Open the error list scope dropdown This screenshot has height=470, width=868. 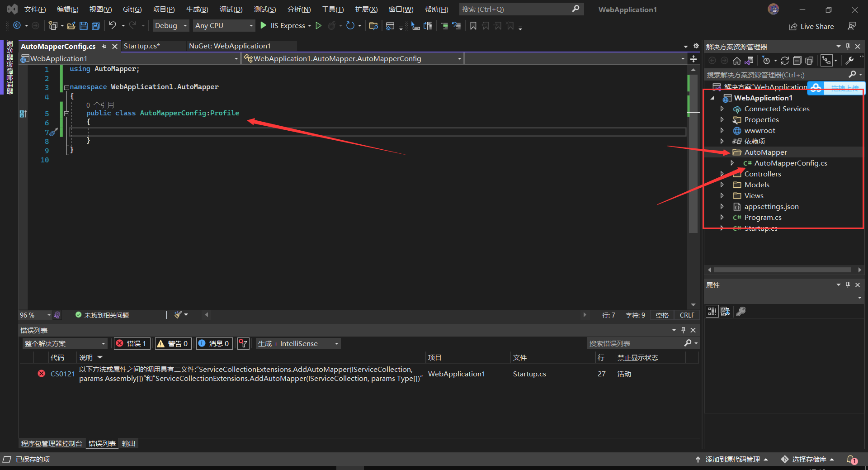[x=65, y=344]
